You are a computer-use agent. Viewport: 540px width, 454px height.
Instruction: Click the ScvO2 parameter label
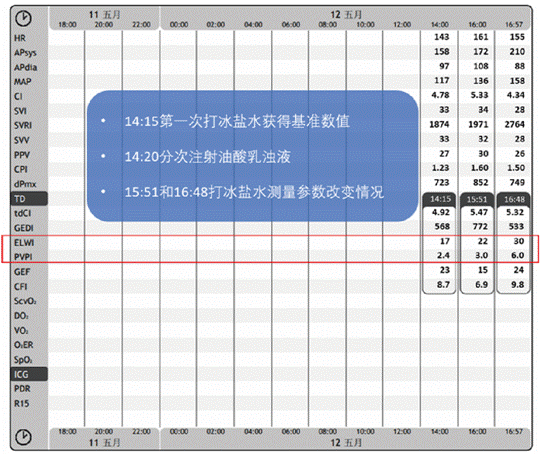25,301
